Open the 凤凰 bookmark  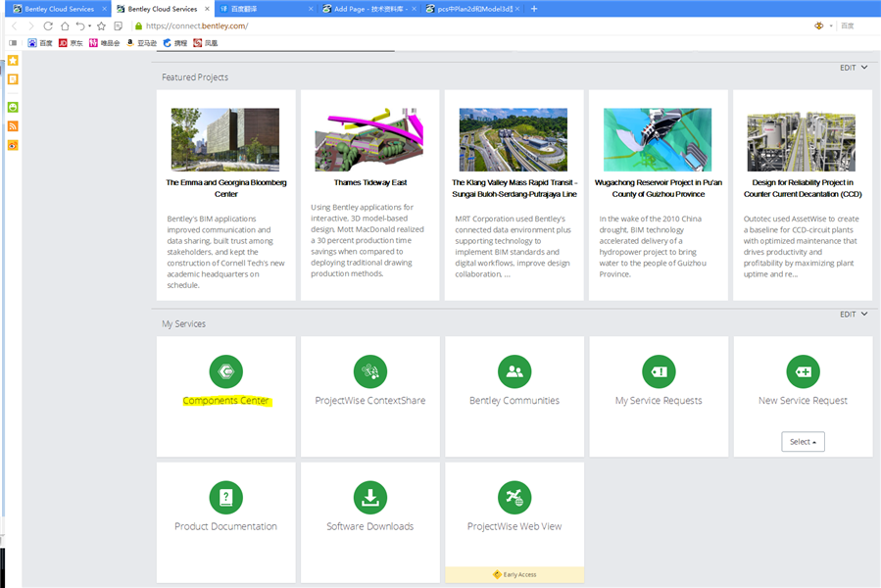206,43
